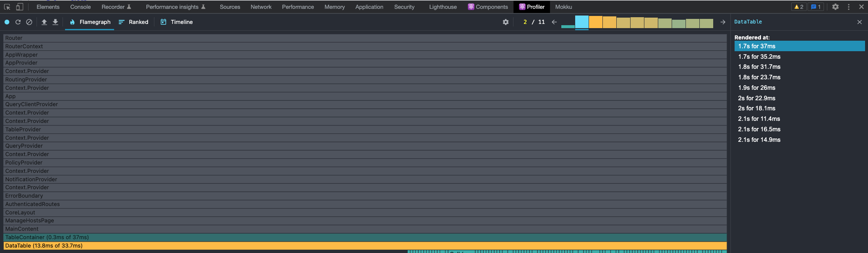Select render '2s for 22.9ms'
This screenshot has height=253, width=868.
point(800,98)
